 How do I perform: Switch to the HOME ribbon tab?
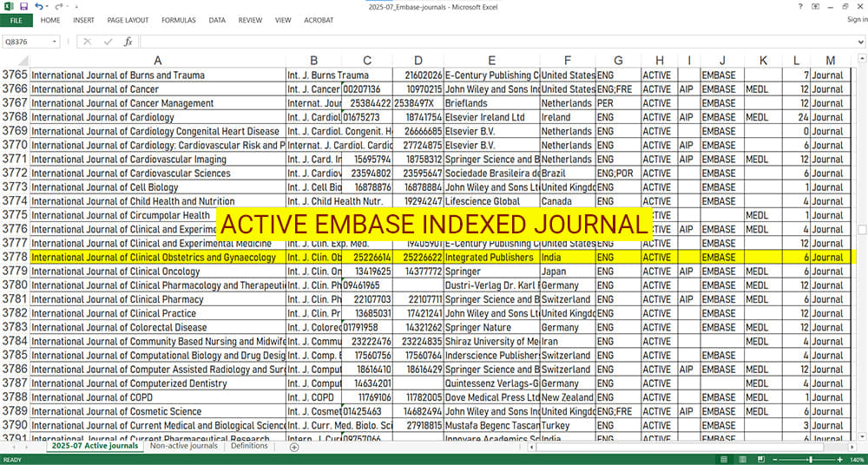[50, 21]
